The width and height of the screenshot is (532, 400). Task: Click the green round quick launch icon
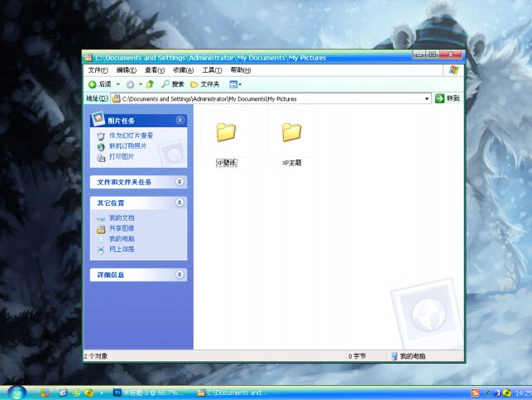pyautogui.click(x=76, y=393)
